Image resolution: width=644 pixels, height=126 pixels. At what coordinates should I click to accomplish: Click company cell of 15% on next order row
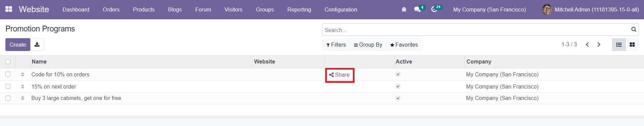[x=502, y=86]
